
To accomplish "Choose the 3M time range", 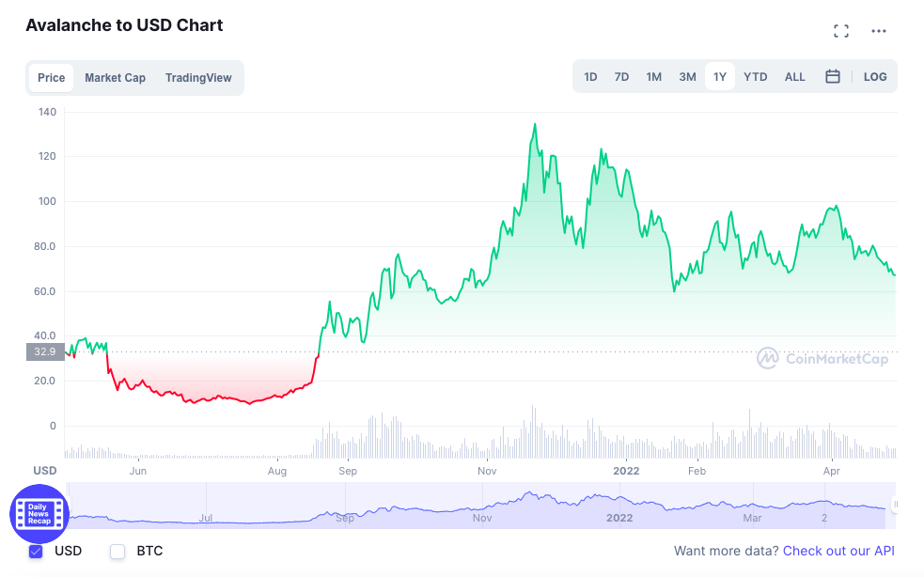I will tap(687, 77).
